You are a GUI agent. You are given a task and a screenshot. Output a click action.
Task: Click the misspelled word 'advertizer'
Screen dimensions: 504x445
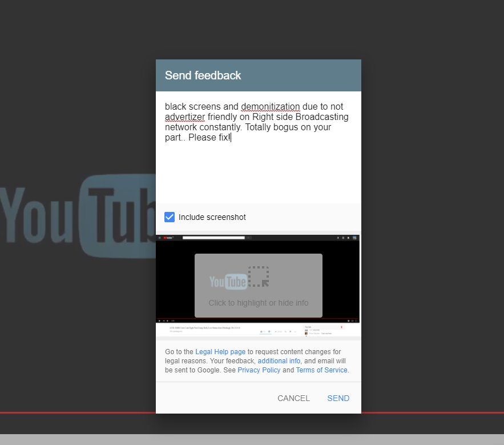(x=185, y=117)
